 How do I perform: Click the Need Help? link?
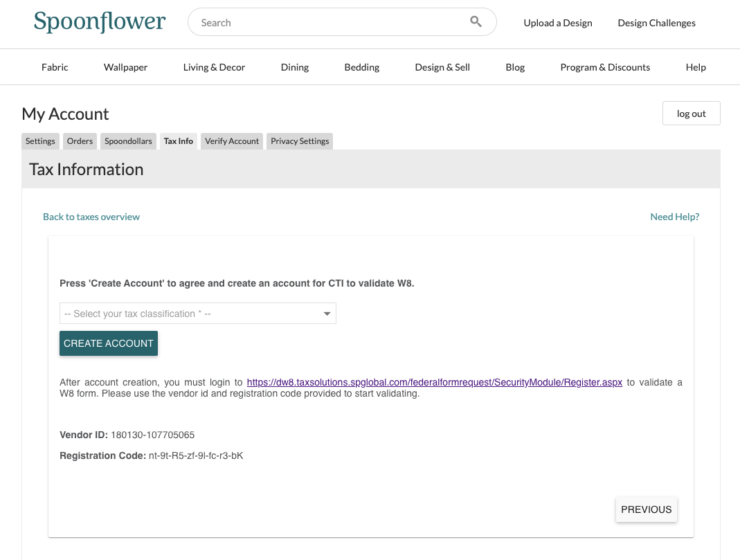(x=674, y=217)
